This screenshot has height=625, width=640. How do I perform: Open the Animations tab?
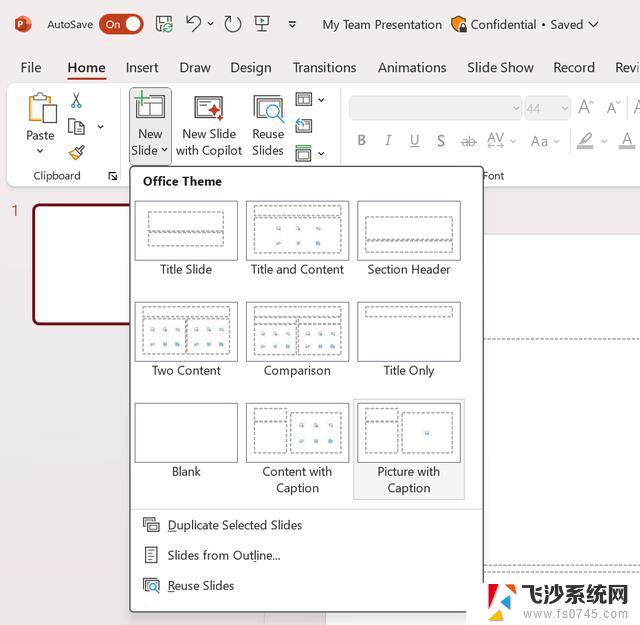[412, 67]
